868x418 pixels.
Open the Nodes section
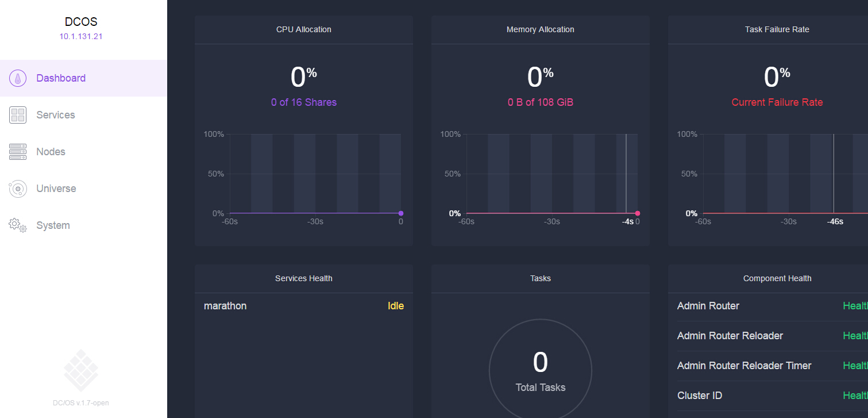pos(83,152)
